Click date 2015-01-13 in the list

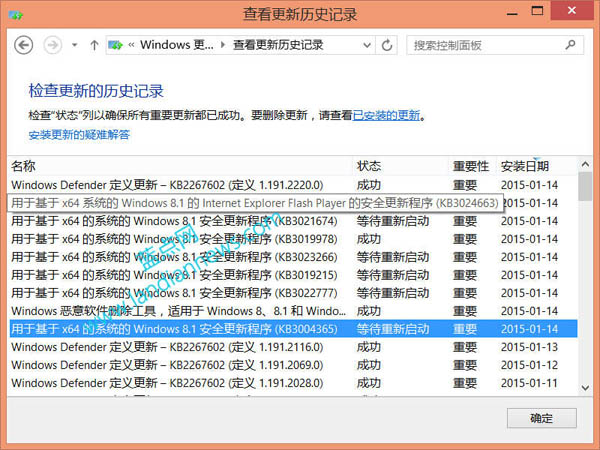click(530, 347)
